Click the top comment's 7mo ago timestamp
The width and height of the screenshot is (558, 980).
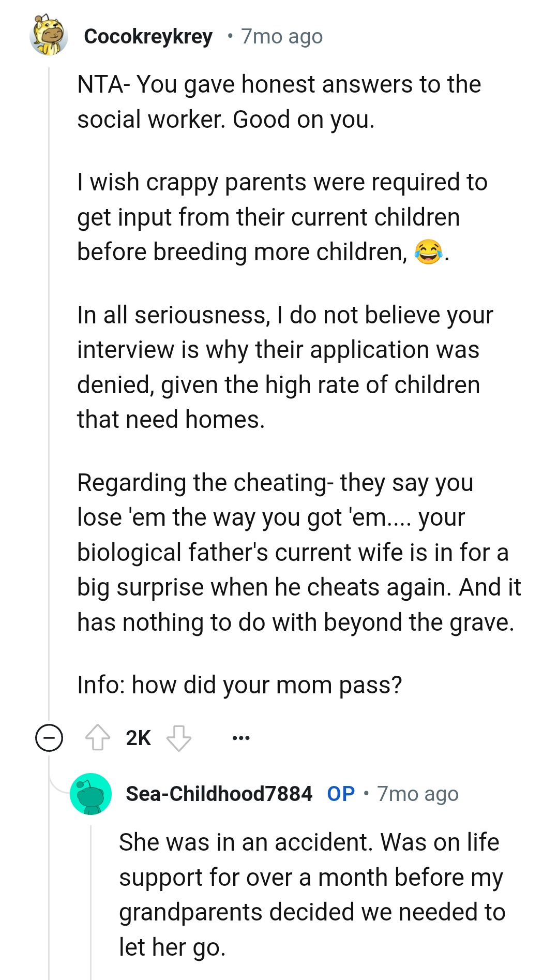pos(282,37)
